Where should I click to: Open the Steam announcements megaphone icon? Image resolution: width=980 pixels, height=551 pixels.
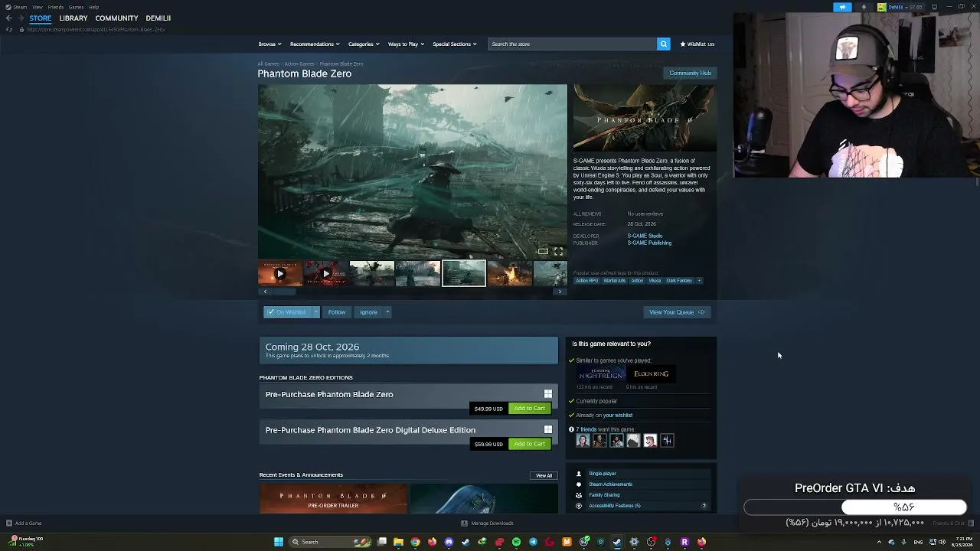click(x=842, y=7)
